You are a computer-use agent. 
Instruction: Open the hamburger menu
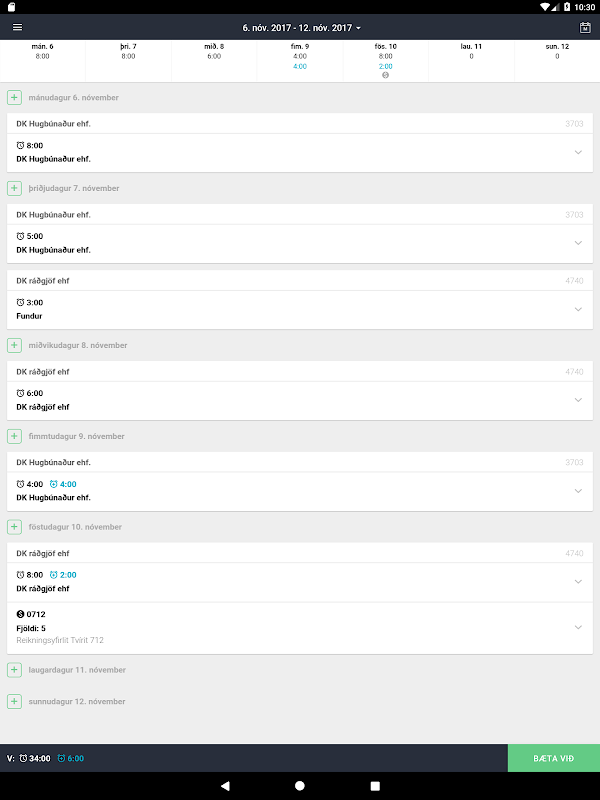tap(17, 27)
